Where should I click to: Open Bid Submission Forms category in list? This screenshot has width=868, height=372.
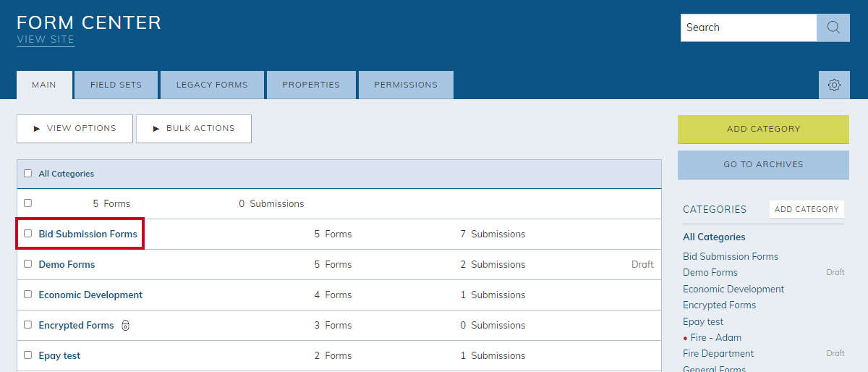(x=88, y=234)
